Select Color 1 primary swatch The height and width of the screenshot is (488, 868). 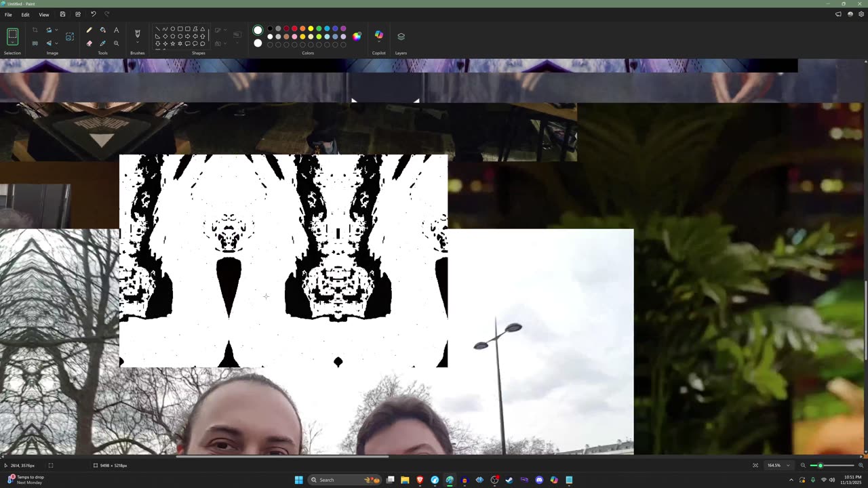[258, 30]
